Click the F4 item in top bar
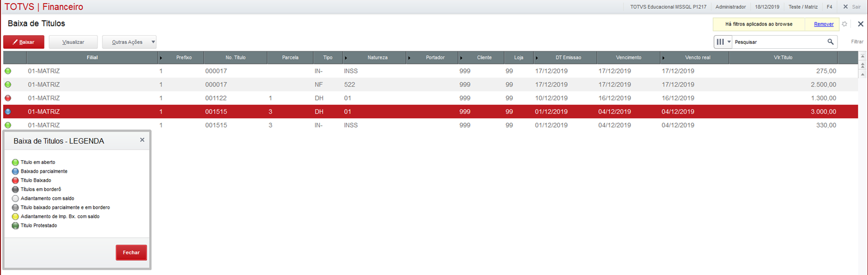Screen dimensions: 868x275 (x=830, y=6)
